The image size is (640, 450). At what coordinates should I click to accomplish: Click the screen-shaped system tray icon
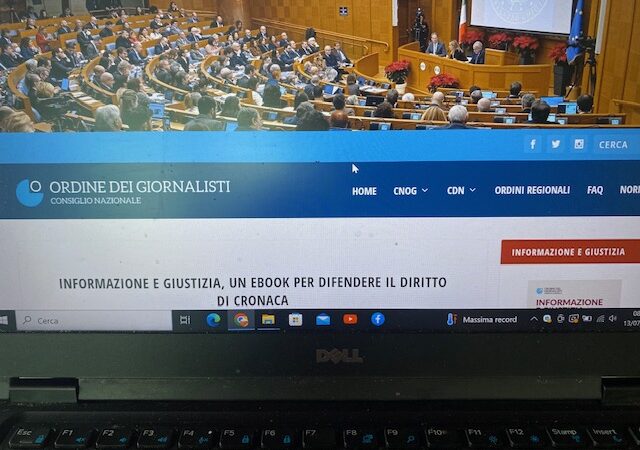pos(574,319)
